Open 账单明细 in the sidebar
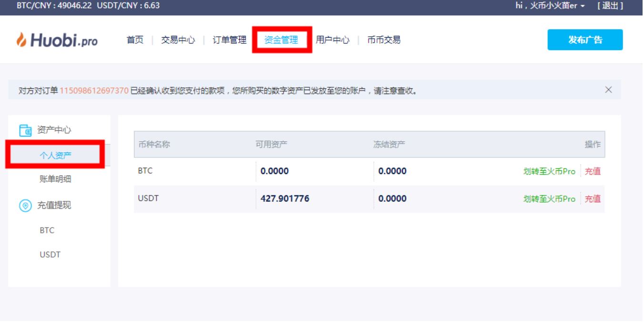The height and width of the screenshot is (322, 644). pyautogui.click(x=55, y=179)
